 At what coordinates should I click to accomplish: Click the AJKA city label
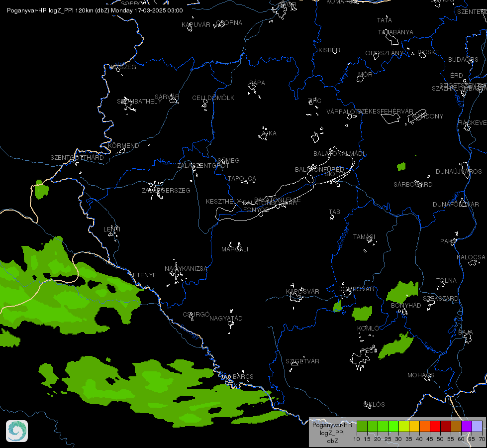[x=269, y=133]
